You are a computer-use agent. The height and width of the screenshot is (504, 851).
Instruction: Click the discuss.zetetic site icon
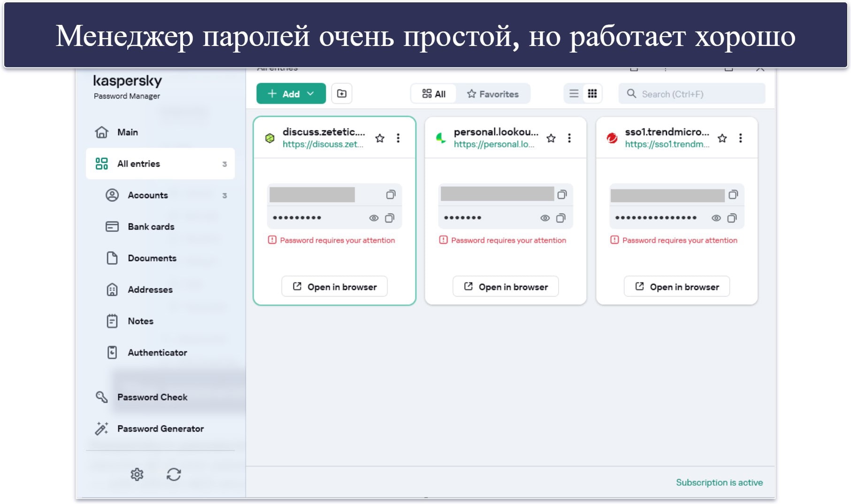click(x=270, y=138)
